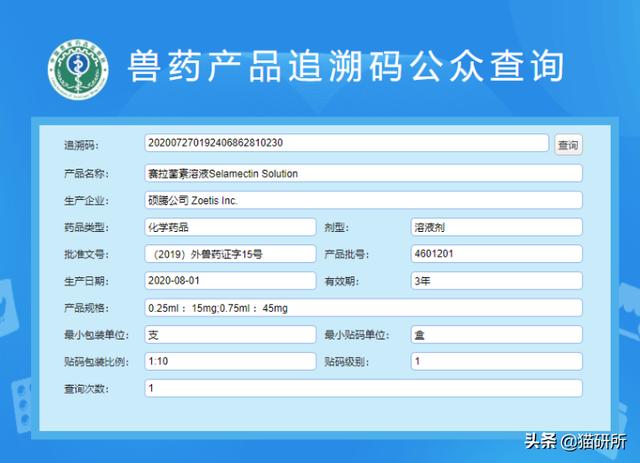Click the 产品名称 field with Selamectin Solution

point(363,174)
